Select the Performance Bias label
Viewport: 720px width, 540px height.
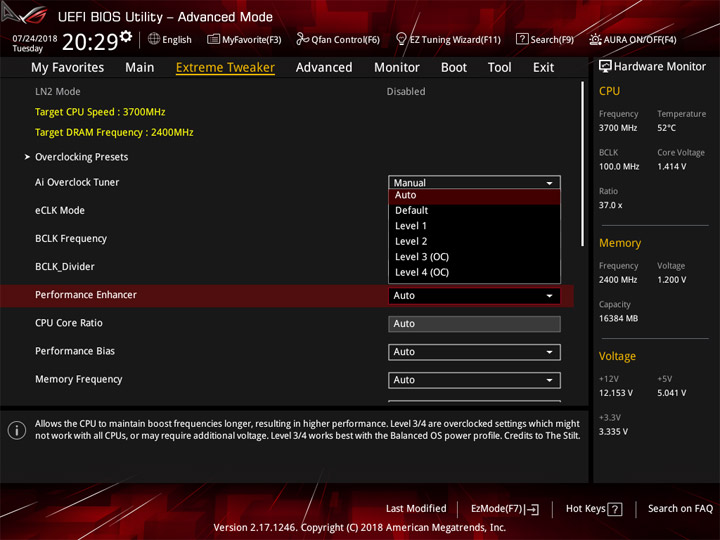75,351
